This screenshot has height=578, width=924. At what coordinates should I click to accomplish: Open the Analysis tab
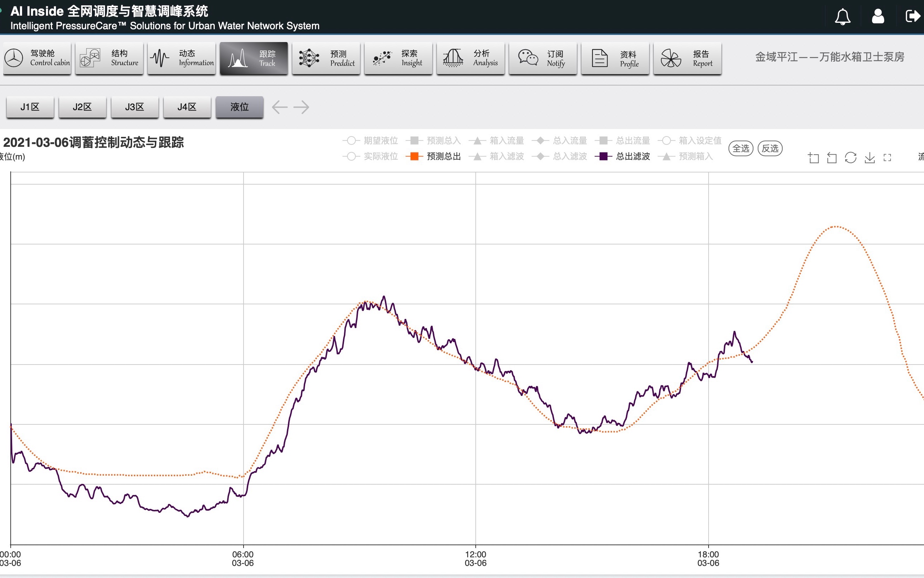pyautogui.click(x=470, y=58)
